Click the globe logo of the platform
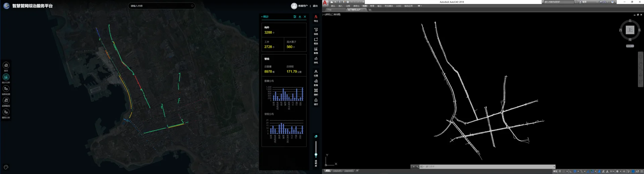 [x=6, y=6]
